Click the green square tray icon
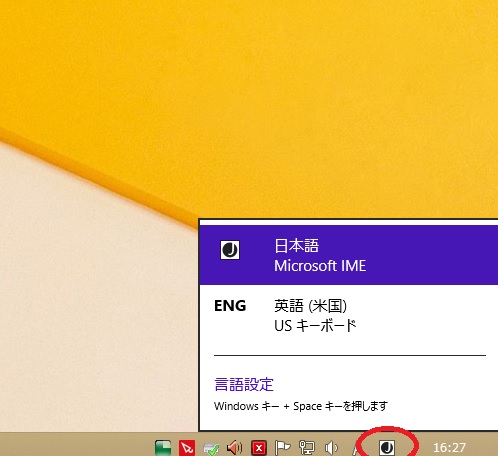This screenshot has width=498, height=456. click(x=163, y=448)
